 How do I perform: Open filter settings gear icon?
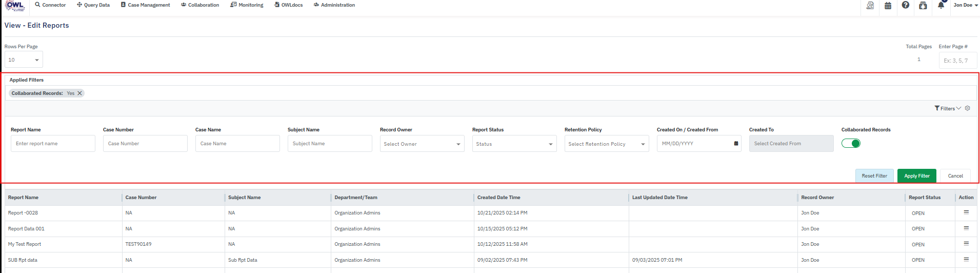tap(968, 108)
